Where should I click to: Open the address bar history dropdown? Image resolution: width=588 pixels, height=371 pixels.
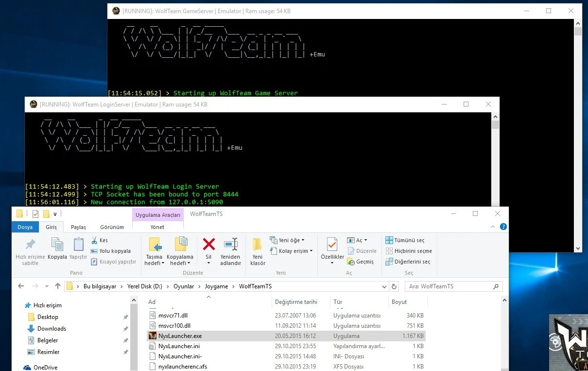pos(384,286)
